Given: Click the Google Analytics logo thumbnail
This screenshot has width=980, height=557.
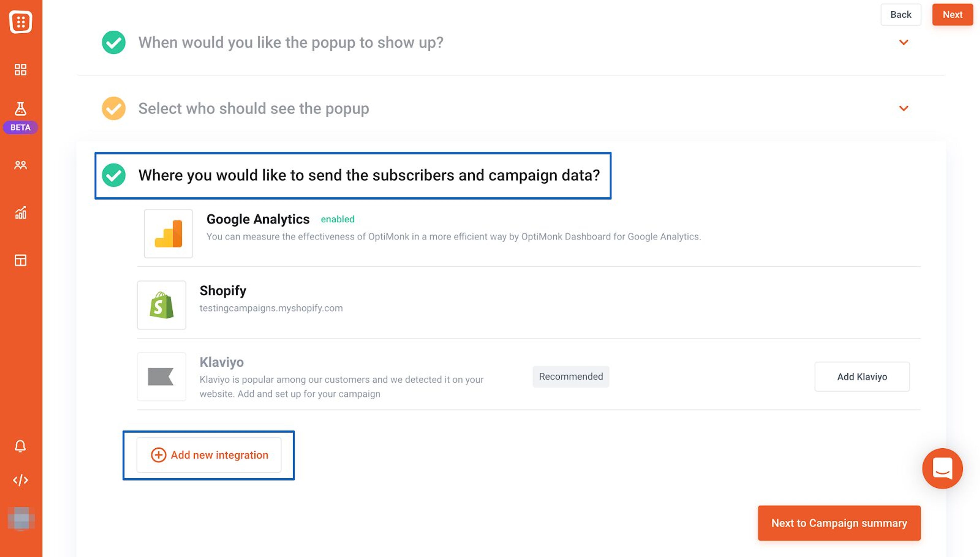Looking at the screenshot, I should coord(168,234).
